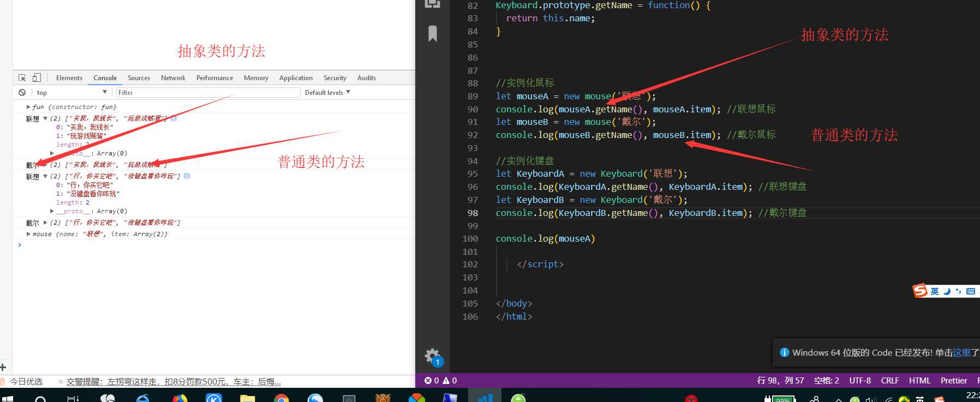Change encoding via UTF-8 status item
This screenshot has height=402, width=980.
tap(860, 381)
